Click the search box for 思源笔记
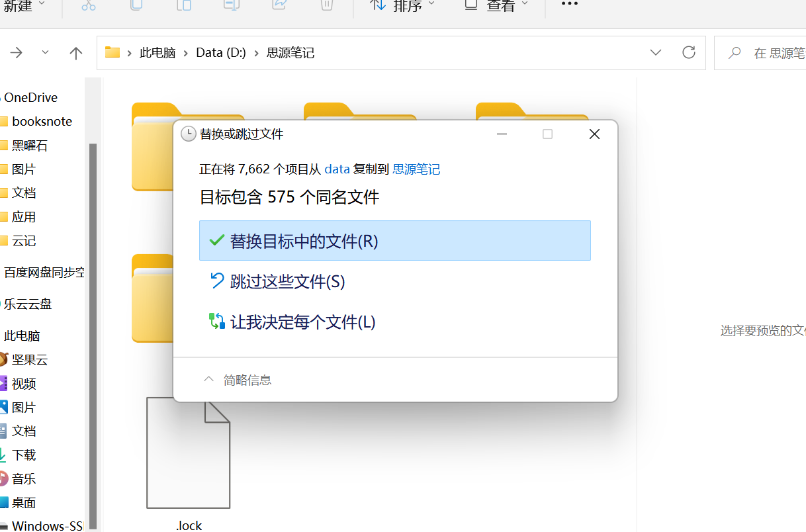Image resolution: width=806 pixels, height=532 pixels. tap(760, 53)
